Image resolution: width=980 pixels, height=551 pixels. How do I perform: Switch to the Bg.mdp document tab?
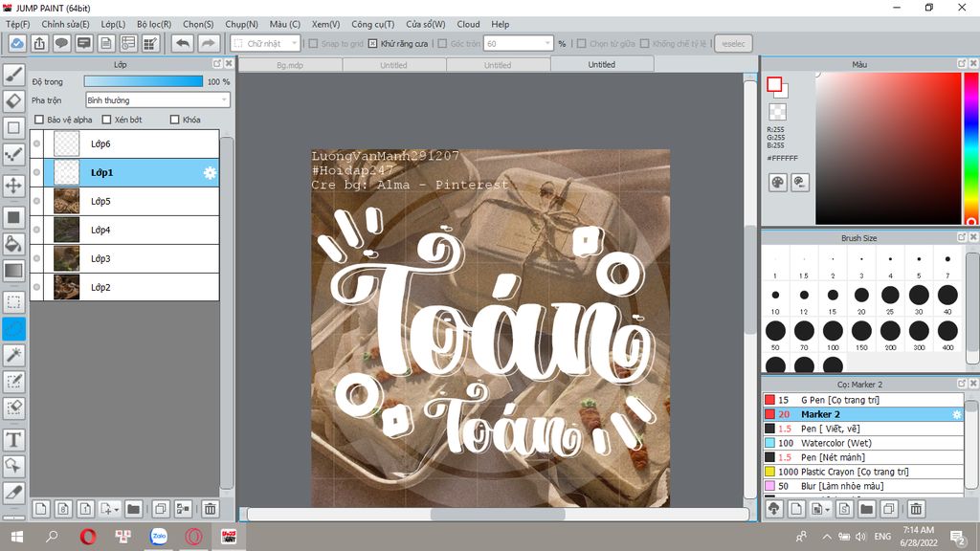click(289, 65)
